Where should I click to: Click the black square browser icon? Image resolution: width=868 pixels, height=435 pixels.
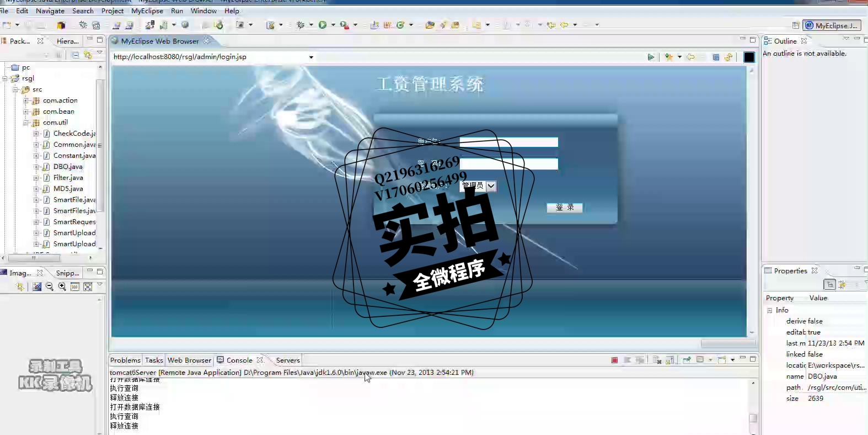pyautogui.click(x=749, y=57)
